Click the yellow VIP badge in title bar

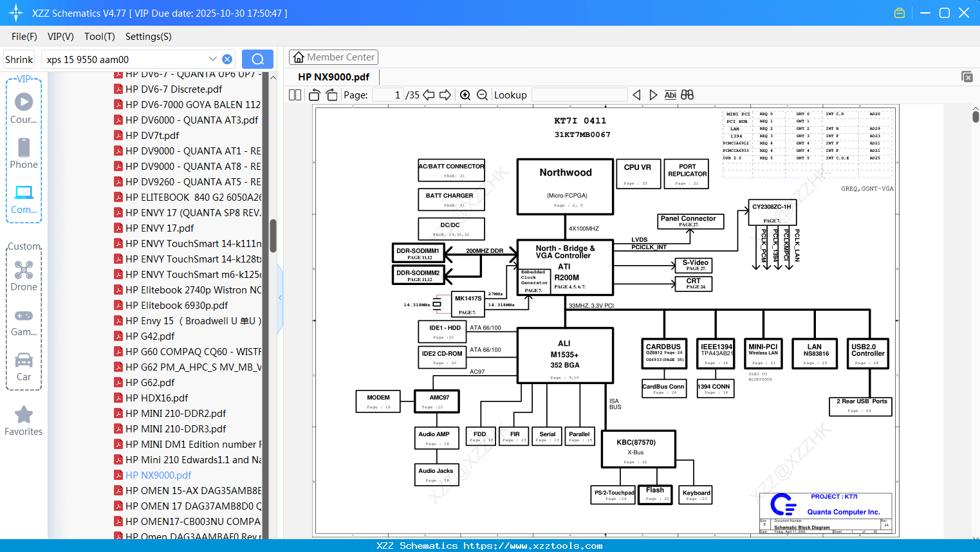900,13
